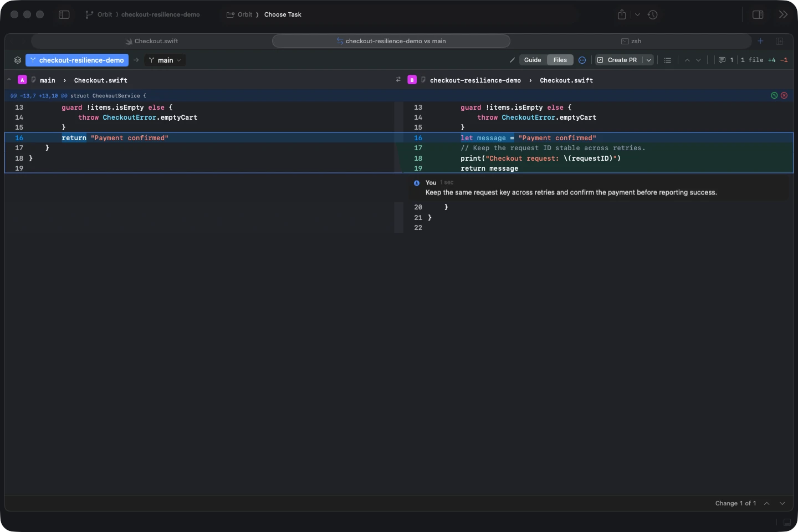Click right pane 'throw CheckoutError.emptyCart' line

[536, 117]
